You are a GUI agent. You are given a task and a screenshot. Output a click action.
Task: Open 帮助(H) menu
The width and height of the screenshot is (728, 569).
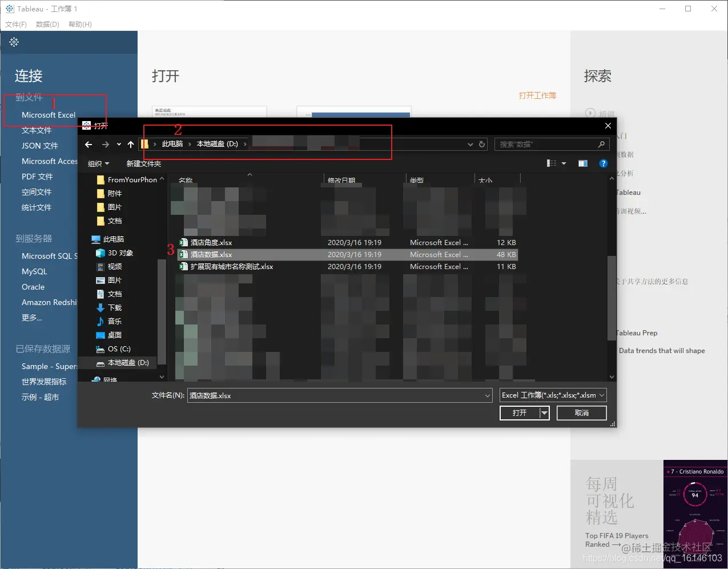(80, 25)
